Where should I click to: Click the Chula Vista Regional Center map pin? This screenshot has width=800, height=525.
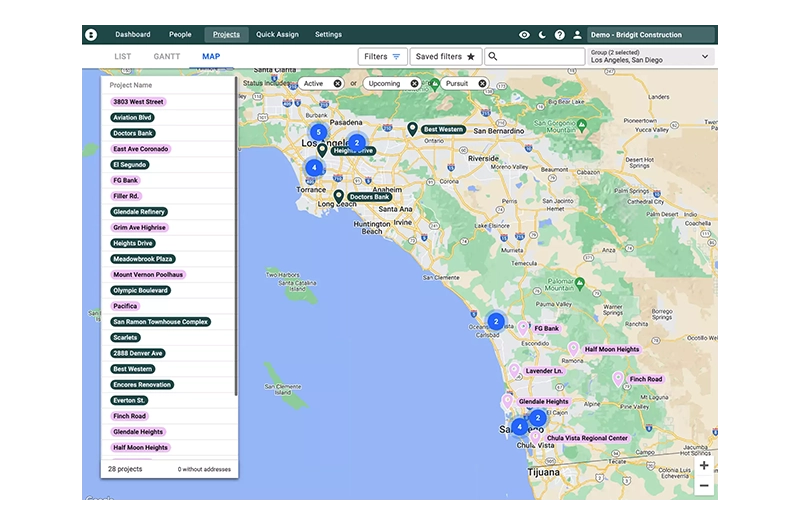[535, 437]
